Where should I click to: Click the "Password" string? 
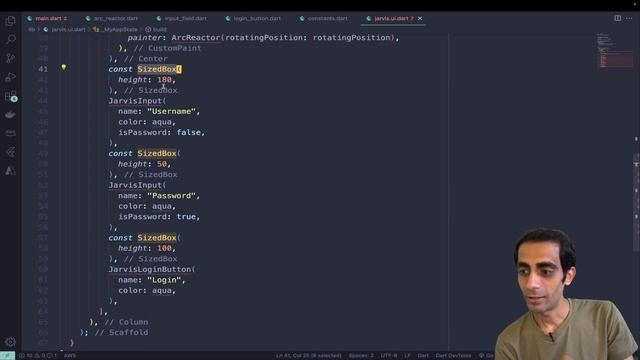[x=171, y=196]
